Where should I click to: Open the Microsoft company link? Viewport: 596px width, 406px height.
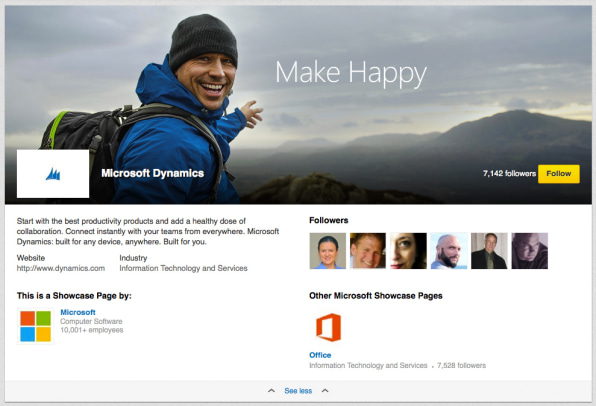click(78, 312)
